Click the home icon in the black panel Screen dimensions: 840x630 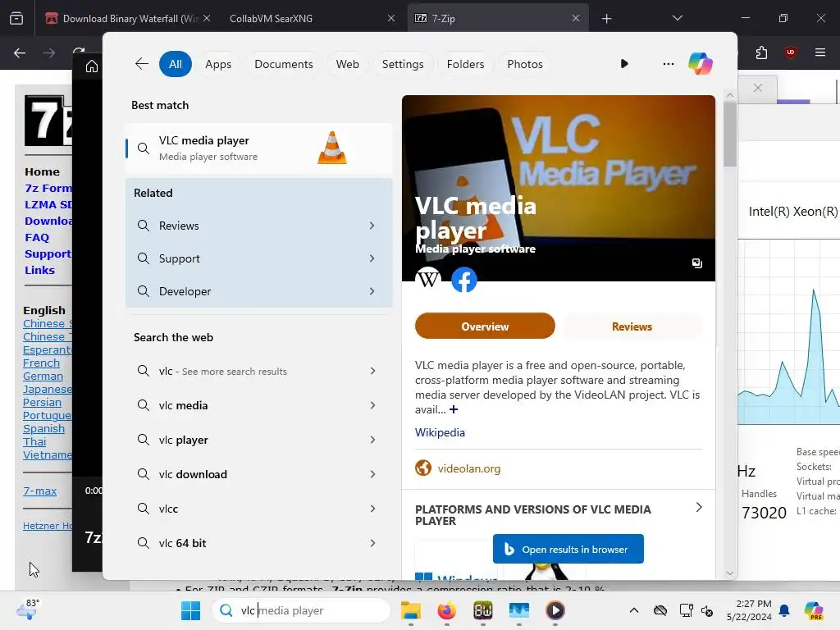[x=92, y=66]
